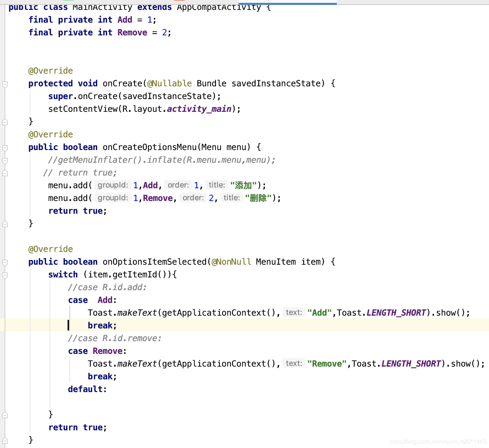Click the @NonNull annotation before MenuItem
Image resolution: width=489 pixels, height=448 pixels.
click(x=231, y=262)
